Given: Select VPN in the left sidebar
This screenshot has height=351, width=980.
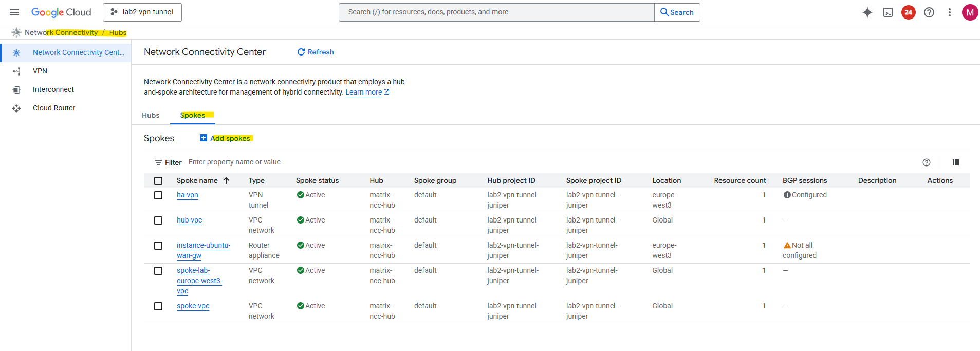Looking at the screenshot, I should 40,71.
